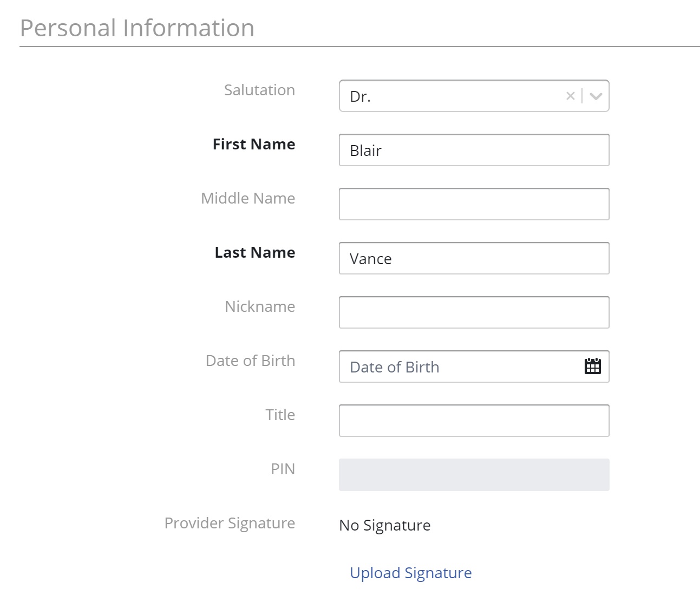The image size is (700, 615).
Task: Select the Last Name field containing Vance
Action: (x=474, y=258)
